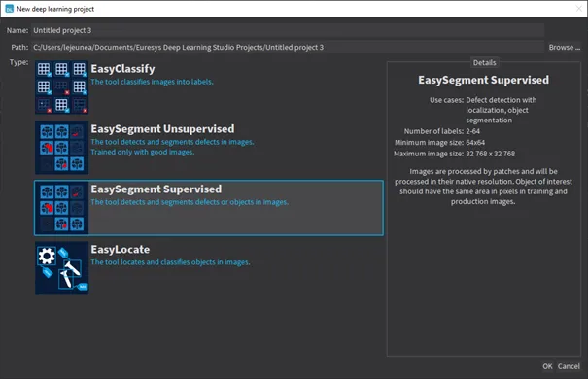Click 'detects and segments defects or objects' description
The image size is (588, 379).
point(190,202)
